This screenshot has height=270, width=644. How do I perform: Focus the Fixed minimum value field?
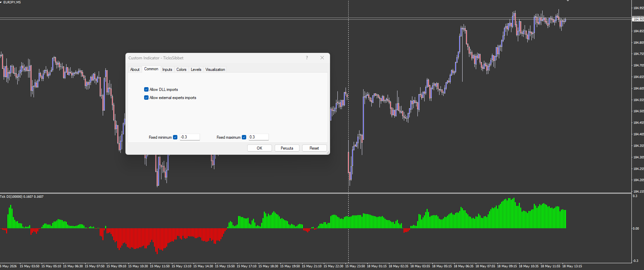click(190, 137)
